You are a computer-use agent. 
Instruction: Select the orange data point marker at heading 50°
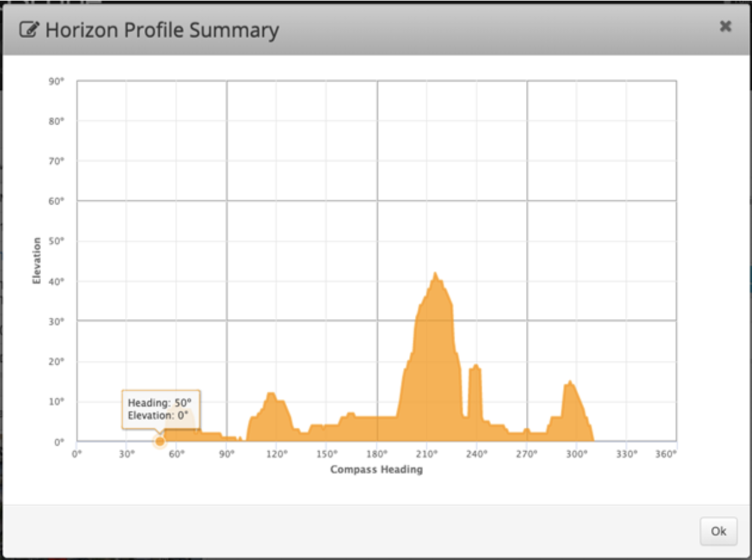(160, 441)
